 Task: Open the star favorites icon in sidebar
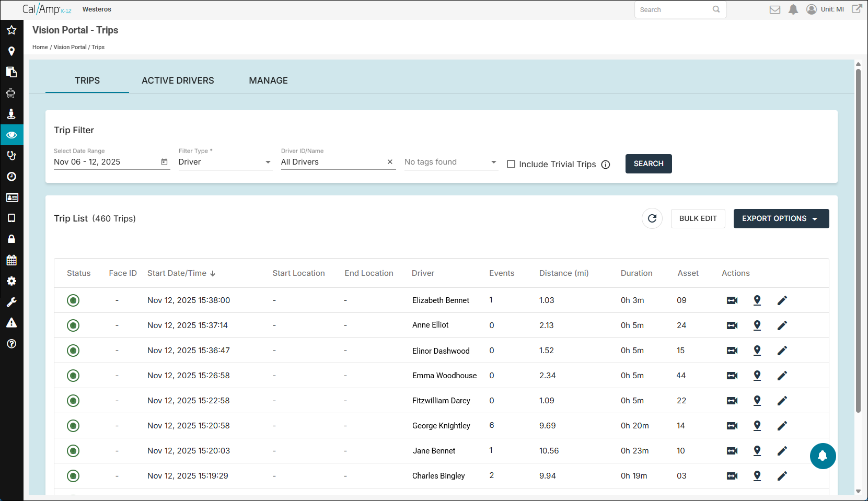pyautogui.click(x=11, y=30)
